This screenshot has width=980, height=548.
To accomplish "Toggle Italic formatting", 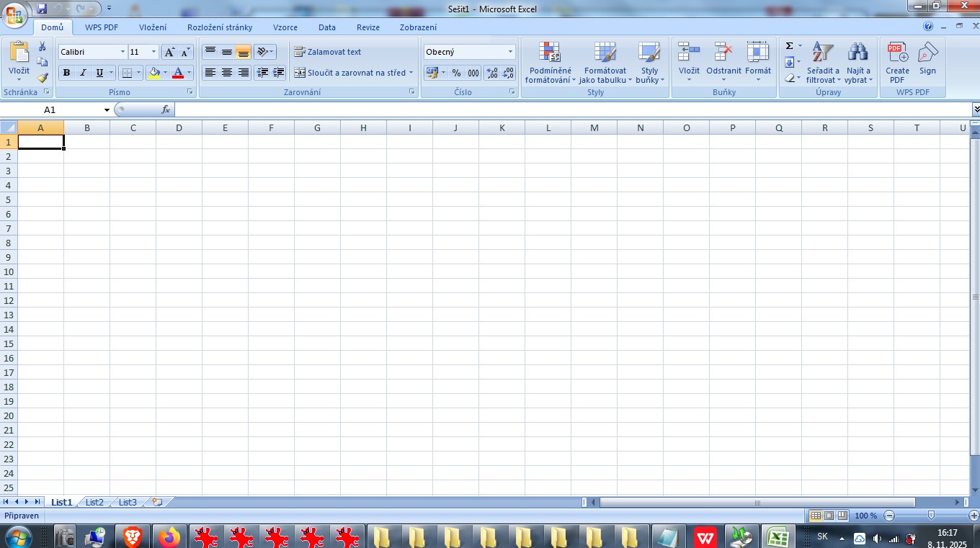I will click(x=83, y=73).
